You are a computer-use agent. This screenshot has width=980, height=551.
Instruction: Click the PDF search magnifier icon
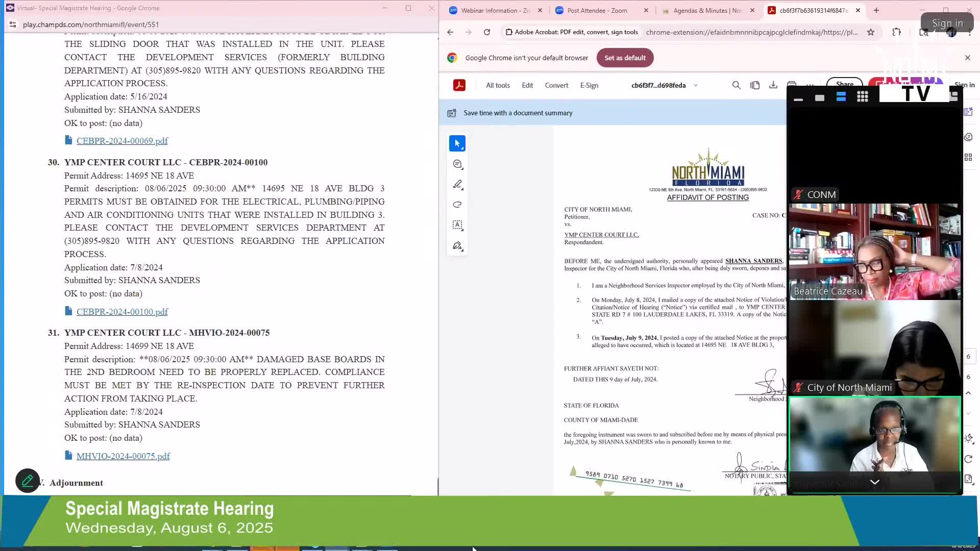(x=736, y=85)
